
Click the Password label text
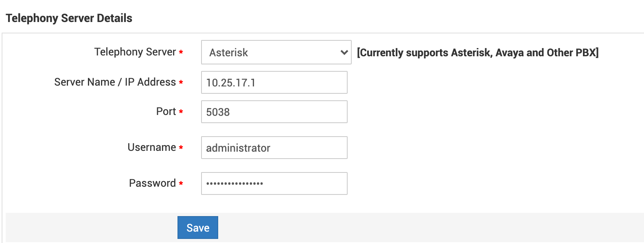[x=152, y=183]
